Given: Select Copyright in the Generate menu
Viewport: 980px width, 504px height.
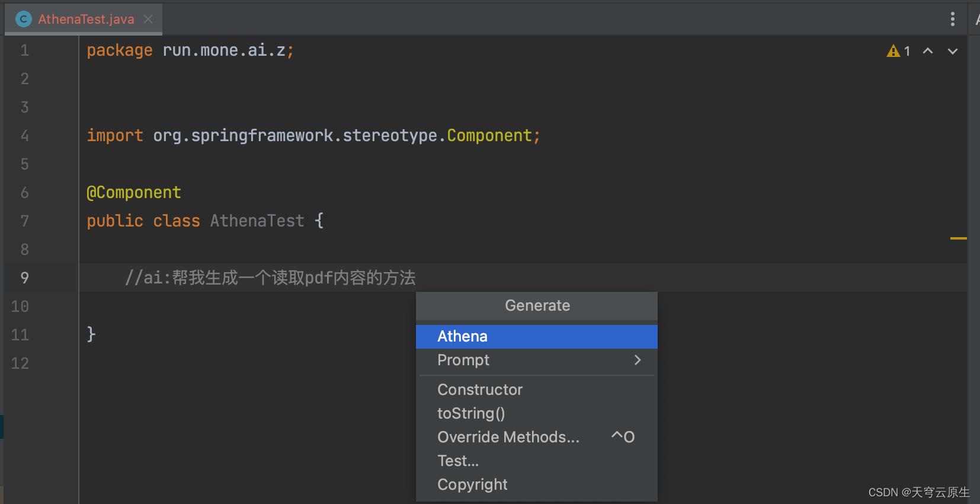Looking at the screenshot, I should [472, 484].
